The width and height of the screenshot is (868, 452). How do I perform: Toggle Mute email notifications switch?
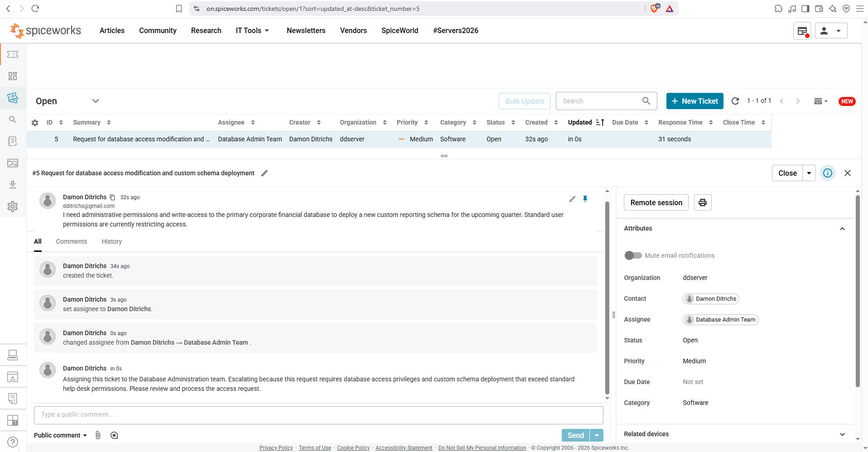[x=633, y=255]
